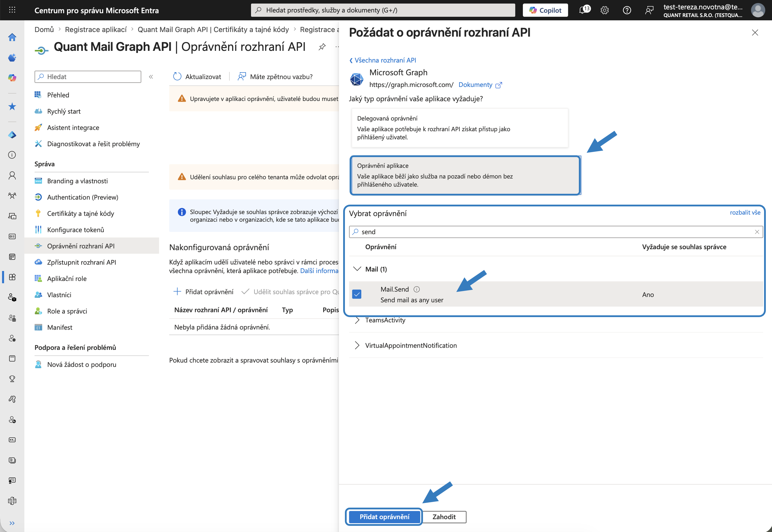Click the 'Ano' value in the Mail.Send row
The image size is (772, 532).
point(648,295)
